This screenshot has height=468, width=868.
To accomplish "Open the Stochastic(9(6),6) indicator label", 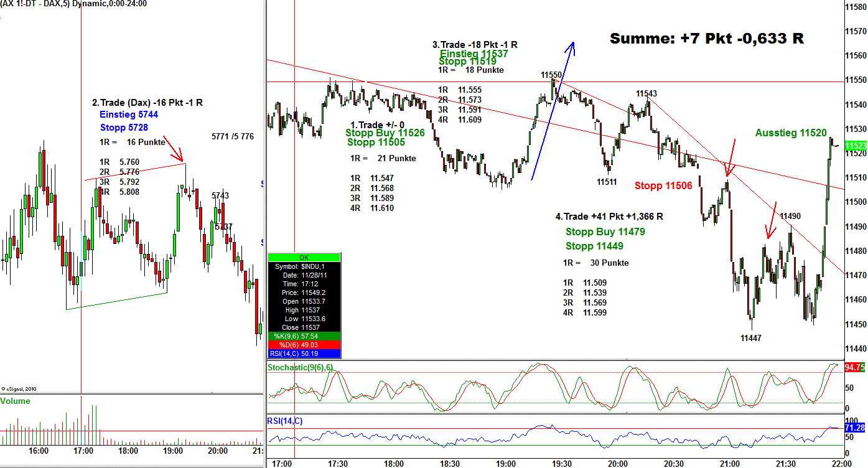I will click(300, 367).
